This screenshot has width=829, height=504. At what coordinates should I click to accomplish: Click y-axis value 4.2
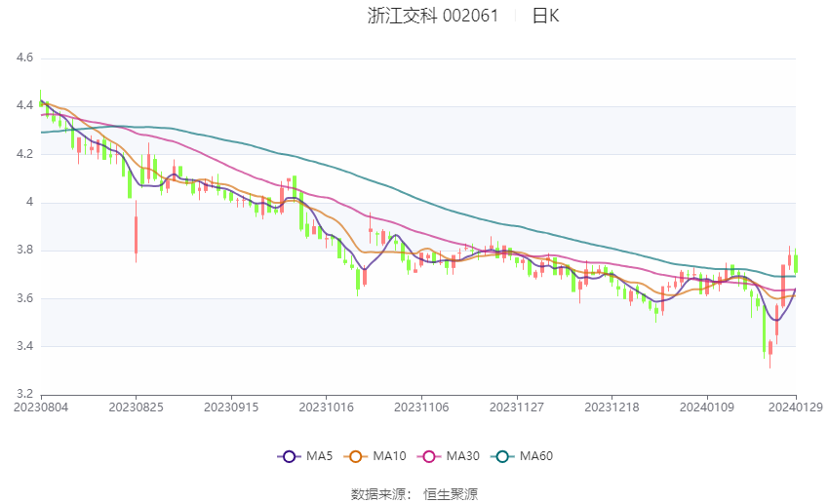click(x=24, y=154)
